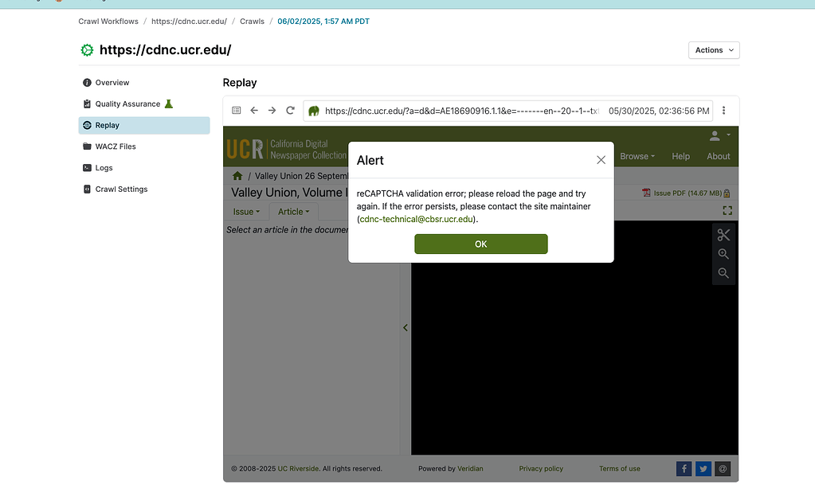Refresh the replayed page
Screen dimensions: 815x504
click(290, 111)
